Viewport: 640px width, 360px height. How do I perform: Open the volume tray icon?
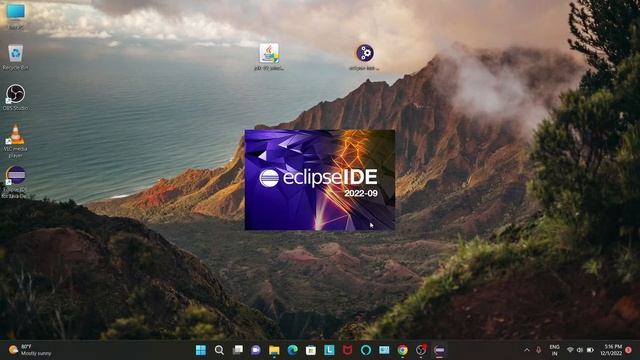tap(580, 350)
